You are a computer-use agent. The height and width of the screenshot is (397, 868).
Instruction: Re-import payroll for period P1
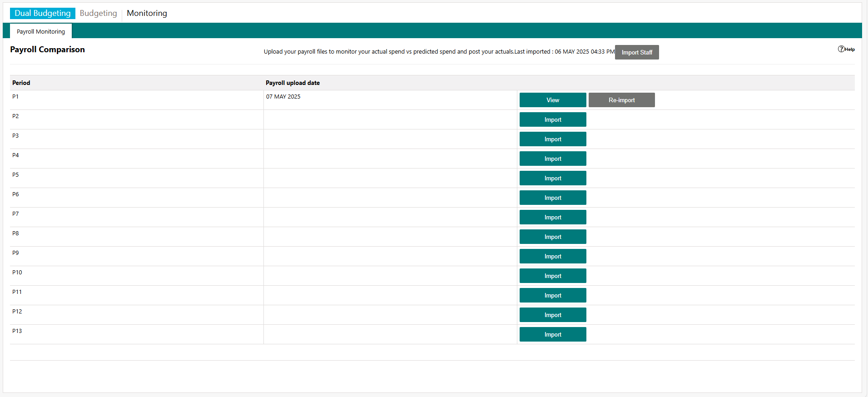click(621, 100)
